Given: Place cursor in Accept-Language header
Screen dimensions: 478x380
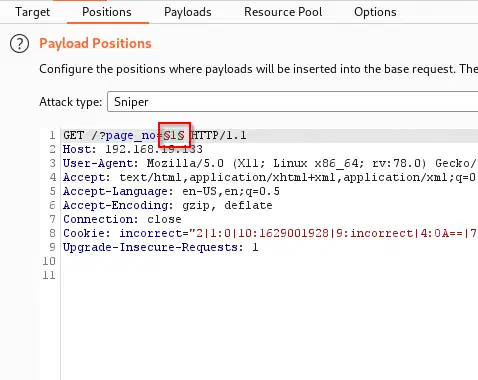Looking at the screenshot, I should (171, 191).
